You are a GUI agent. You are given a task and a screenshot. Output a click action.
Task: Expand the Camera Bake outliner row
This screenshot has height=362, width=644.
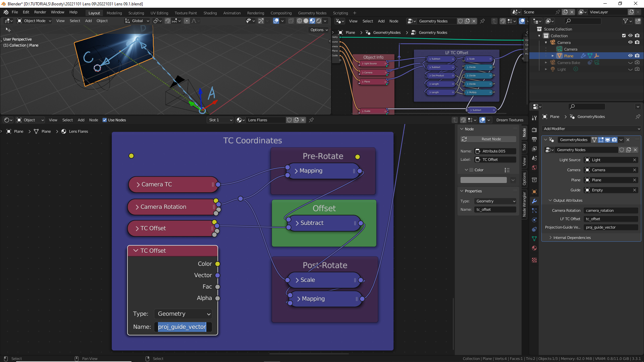tap(546, 63)
